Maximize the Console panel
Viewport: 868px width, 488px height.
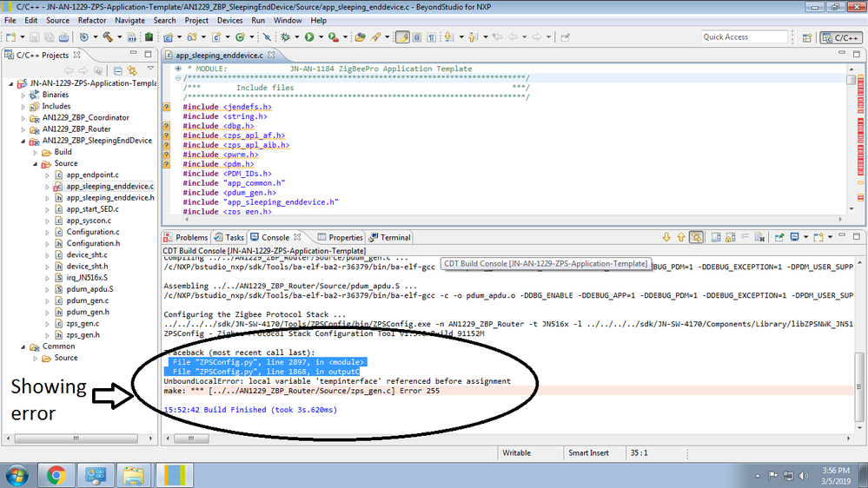click(x=857, y=236)
